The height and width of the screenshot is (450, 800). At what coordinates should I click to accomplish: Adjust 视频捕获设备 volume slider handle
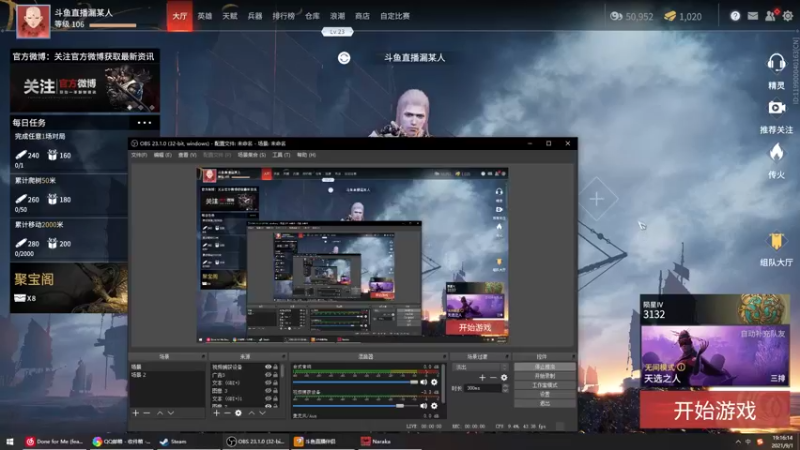click(x=400, y=406)
